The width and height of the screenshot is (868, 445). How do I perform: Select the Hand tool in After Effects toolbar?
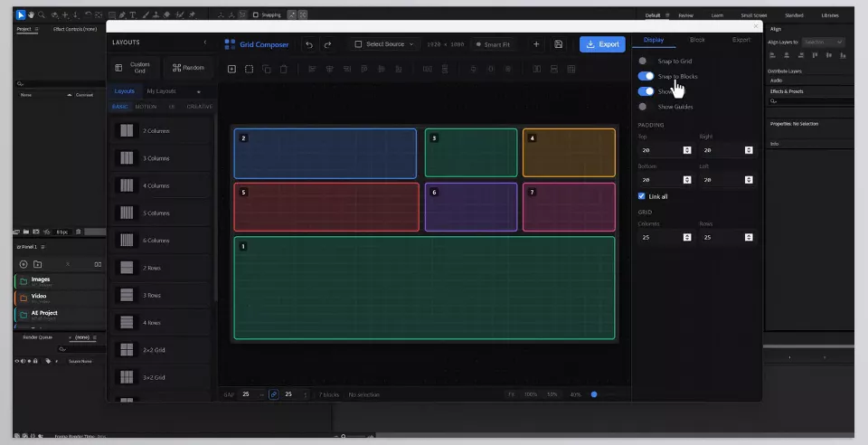[x=31, y=14]
